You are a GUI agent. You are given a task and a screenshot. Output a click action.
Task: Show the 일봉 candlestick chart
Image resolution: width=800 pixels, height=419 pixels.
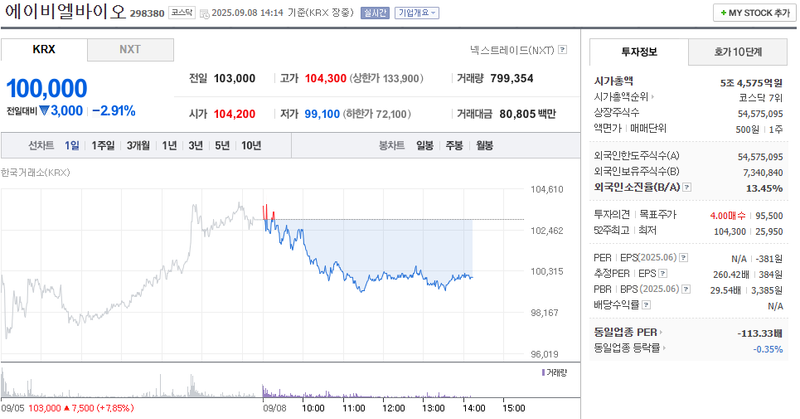pyautogui.click(x=424, y=145)
